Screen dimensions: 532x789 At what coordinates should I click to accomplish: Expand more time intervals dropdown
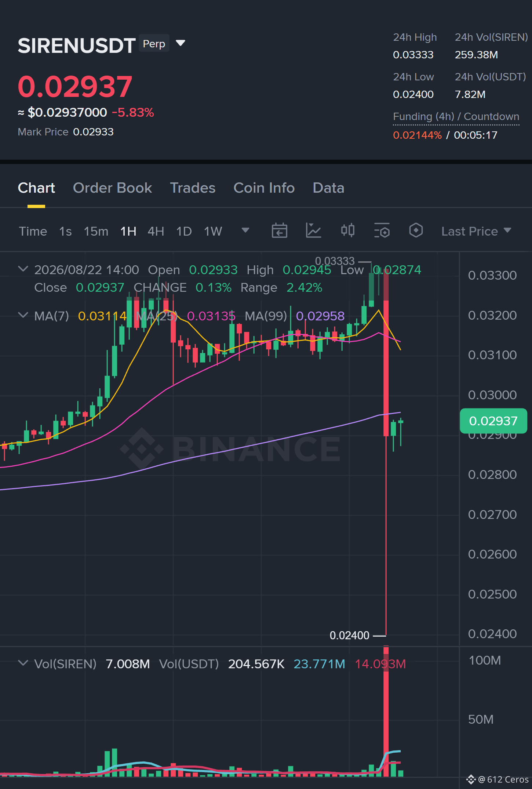245,230
